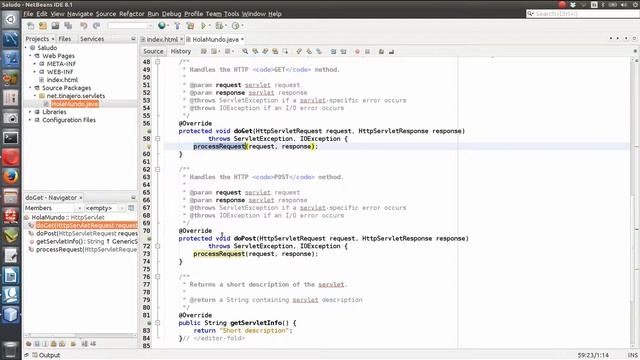This screenshot has height=360, width=640.
Task: Open the Terminal from the Ubuntu launcher
Action: pos(11,138)
